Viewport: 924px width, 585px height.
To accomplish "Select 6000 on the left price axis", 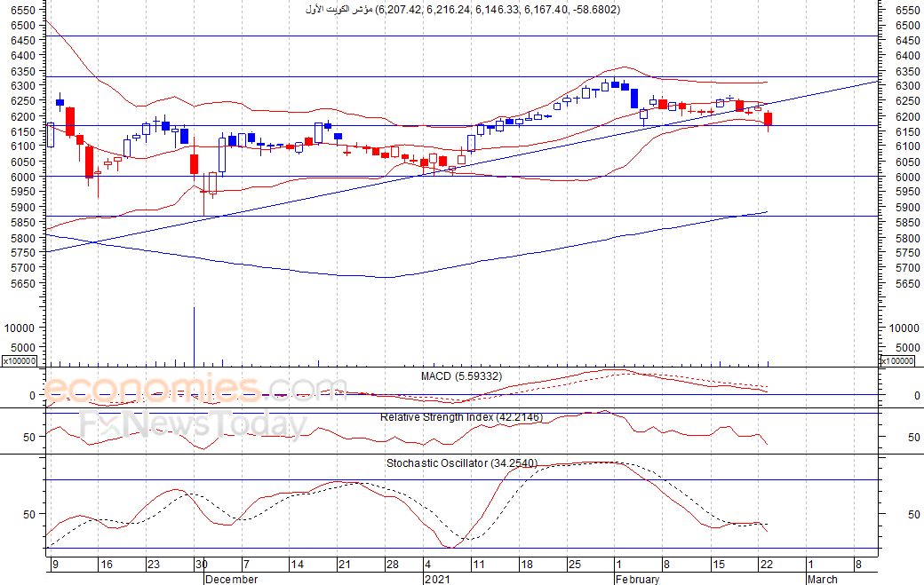I will click(23, 178).
